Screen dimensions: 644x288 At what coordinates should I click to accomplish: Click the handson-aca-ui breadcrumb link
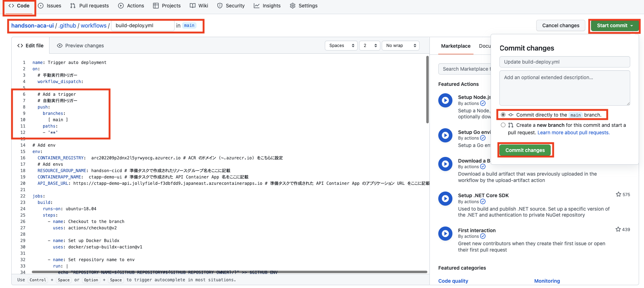(x=33, y=25)
